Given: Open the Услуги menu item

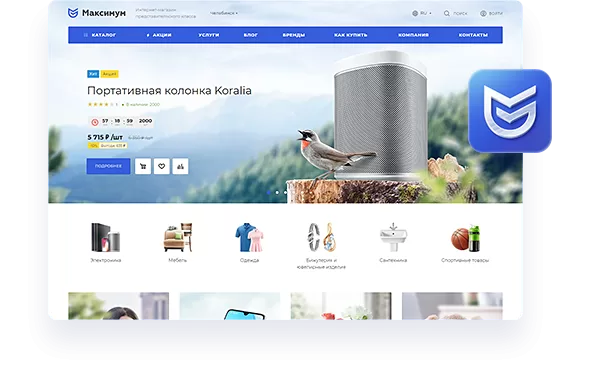Looking at the screenshot, I should (x=209, y=35).
